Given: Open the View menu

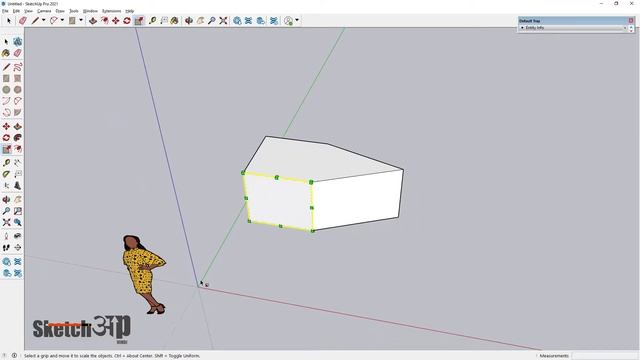Looking at the screenshot, I should click(x=28, y=11).
